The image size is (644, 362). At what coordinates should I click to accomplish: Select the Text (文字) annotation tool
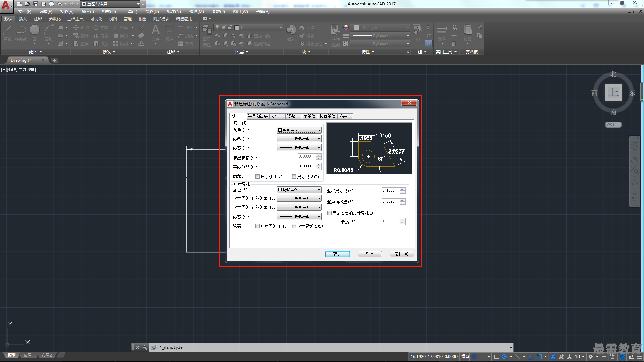(156, 33)
